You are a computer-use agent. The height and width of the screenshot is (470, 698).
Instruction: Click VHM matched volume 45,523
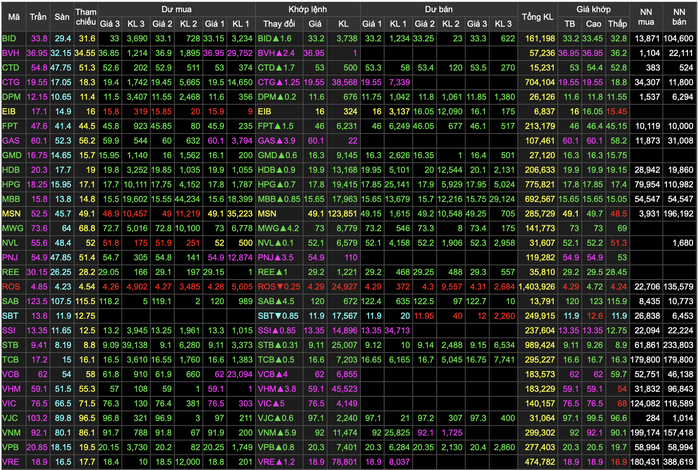click(345, 389)
